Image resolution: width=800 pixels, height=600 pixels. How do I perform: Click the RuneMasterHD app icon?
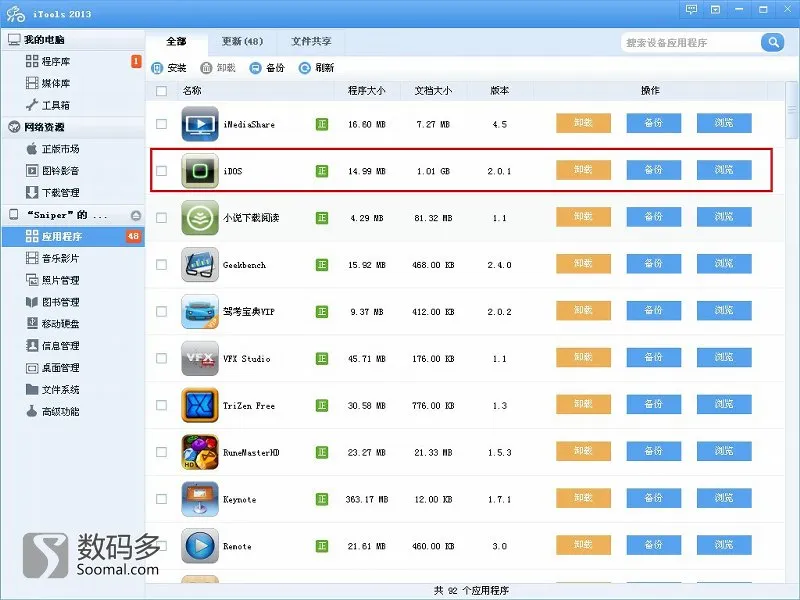[x=200, y=453]
